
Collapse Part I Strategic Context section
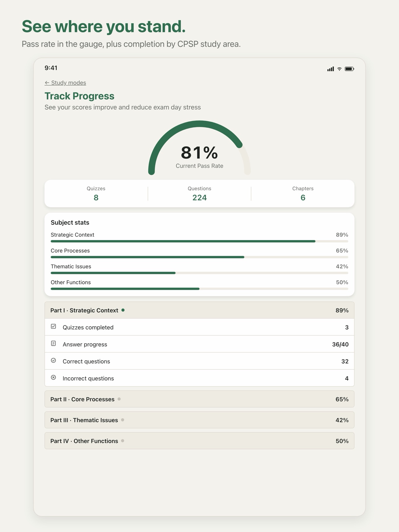[x=199, y=310]
